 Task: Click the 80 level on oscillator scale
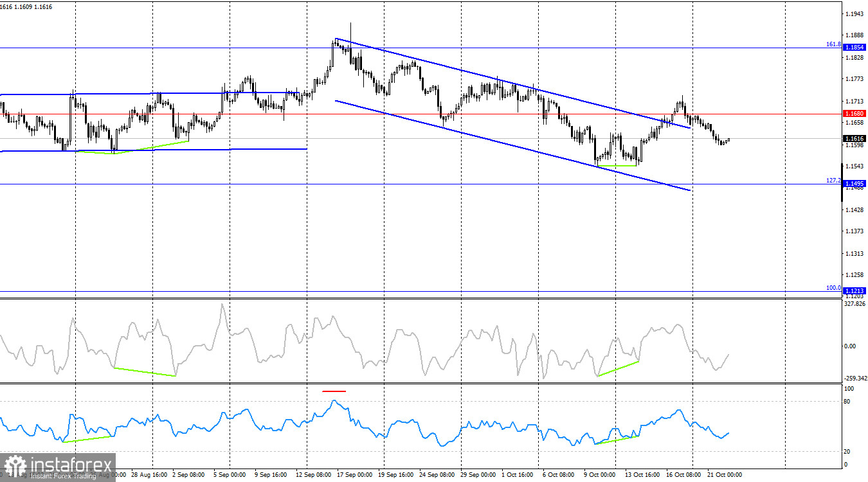[848, 402]
